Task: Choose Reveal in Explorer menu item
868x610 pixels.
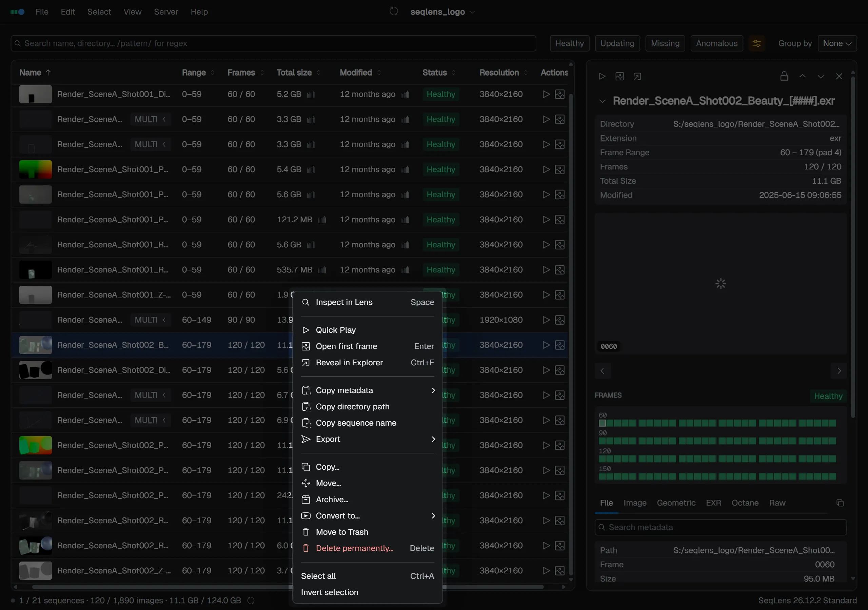Action: (368, 363)
